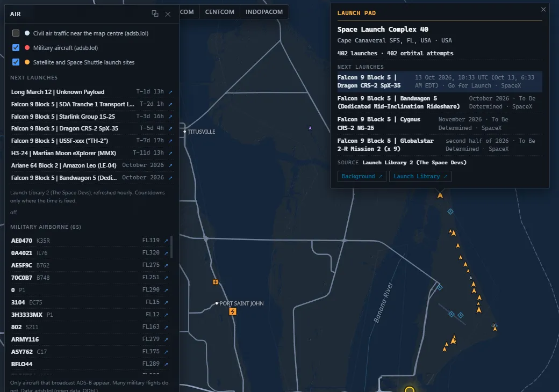Click the military airborne list scrollbar
The width and height of the screenshot is (559, 392).
click(171, 246)
